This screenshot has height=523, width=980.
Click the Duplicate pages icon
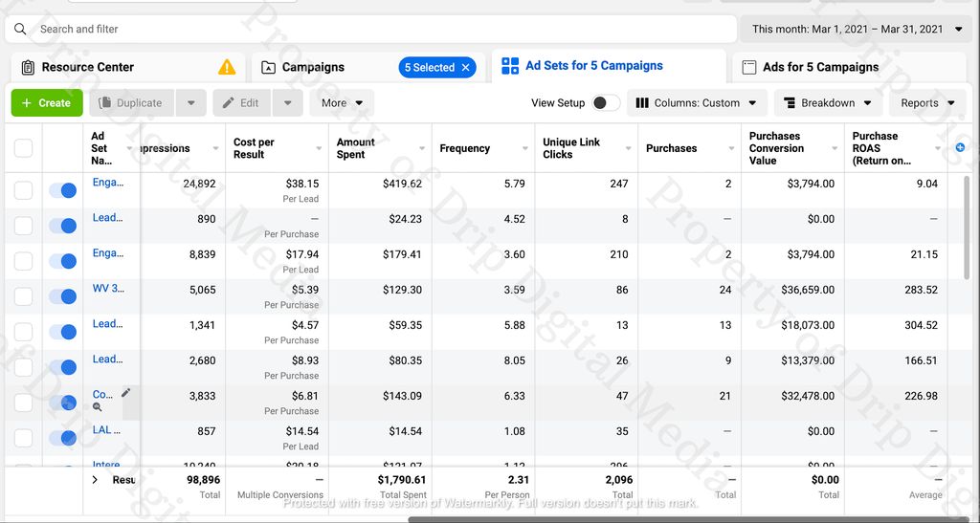coord(105,103)
